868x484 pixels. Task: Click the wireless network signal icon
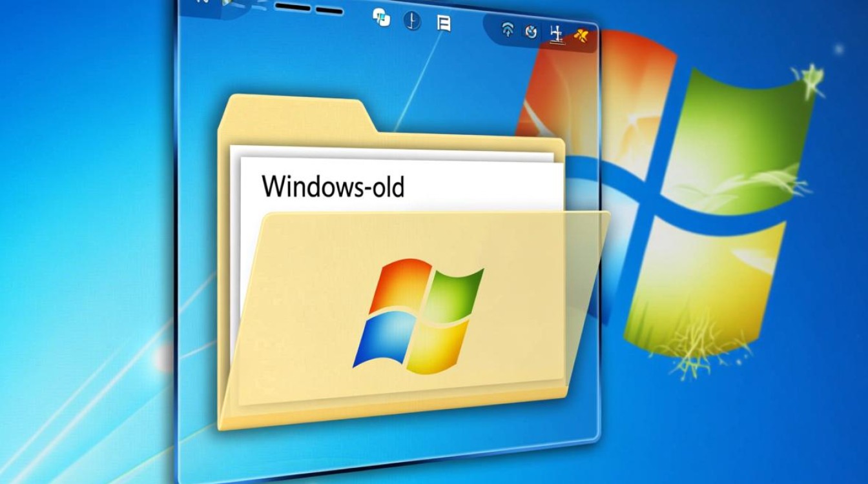click(508, 28)
